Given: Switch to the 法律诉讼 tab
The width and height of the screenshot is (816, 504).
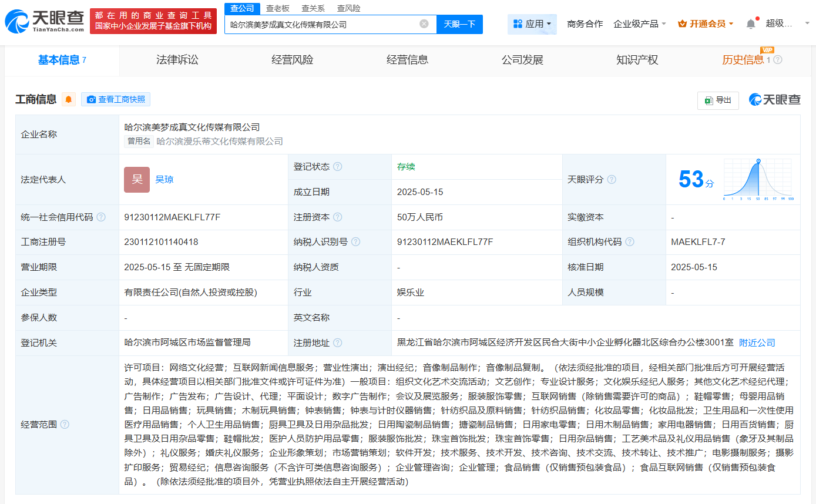Looking at the screenshot, I should click(x=177, y=60).
